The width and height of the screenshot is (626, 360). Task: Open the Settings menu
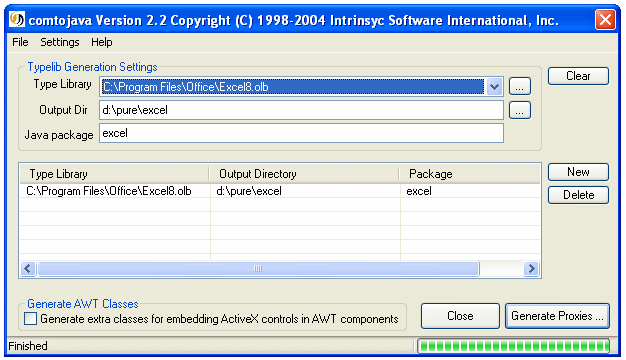[60, 42]
